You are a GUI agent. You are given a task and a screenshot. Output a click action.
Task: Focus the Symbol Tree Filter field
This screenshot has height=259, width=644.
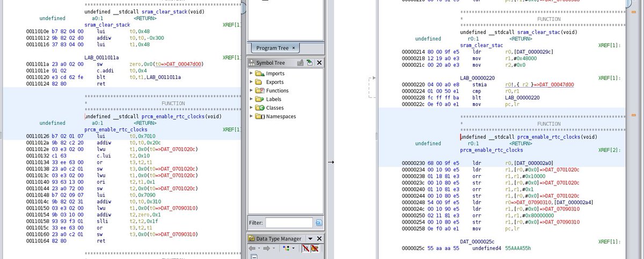tap(289, 222)
